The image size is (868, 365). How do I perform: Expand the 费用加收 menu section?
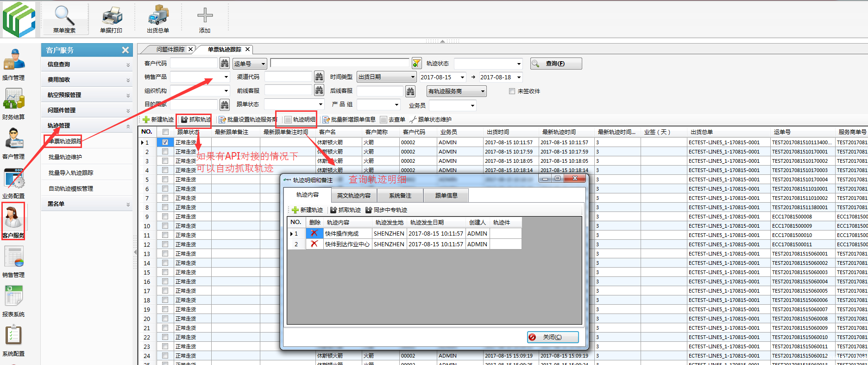[87, 80]
